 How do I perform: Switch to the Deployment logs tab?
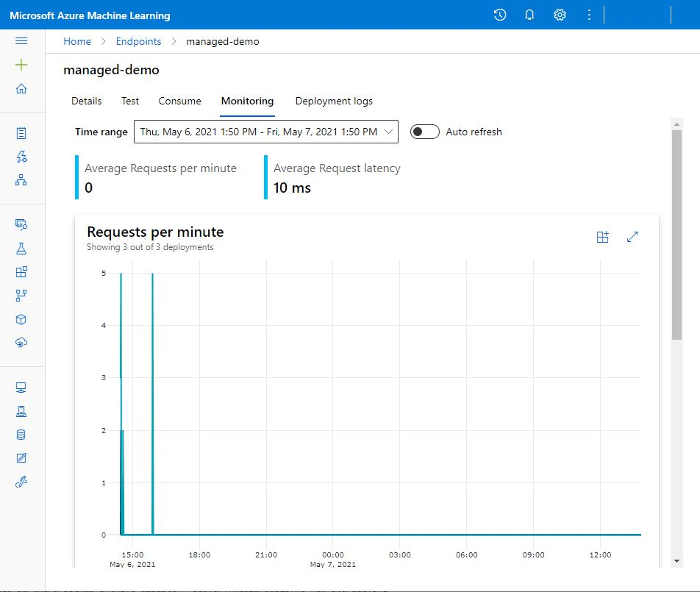coord(334,101)
